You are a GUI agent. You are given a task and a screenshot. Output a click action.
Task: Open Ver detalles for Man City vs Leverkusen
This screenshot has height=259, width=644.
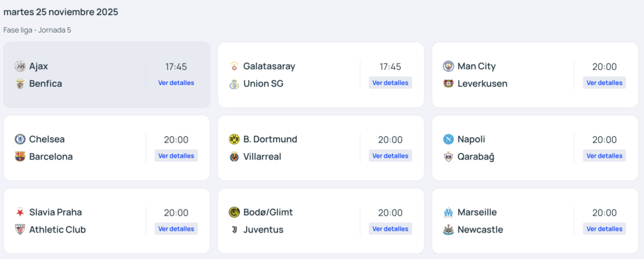tap(604, 83)
